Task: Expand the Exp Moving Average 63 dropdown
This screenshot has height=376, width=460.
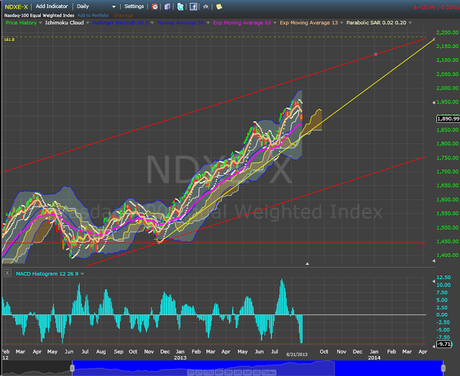Action: 275,23
